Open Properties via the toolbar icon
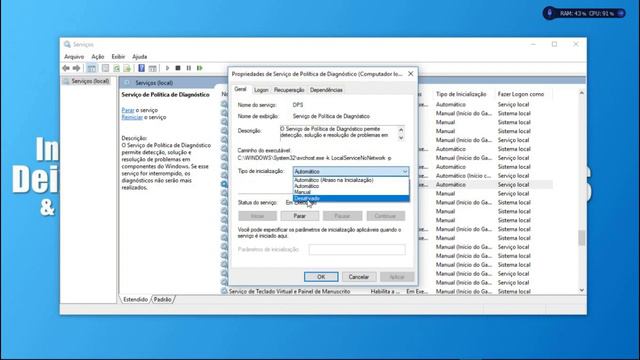Viewport: 640px width, 360px height. click(x=105, y=68)
